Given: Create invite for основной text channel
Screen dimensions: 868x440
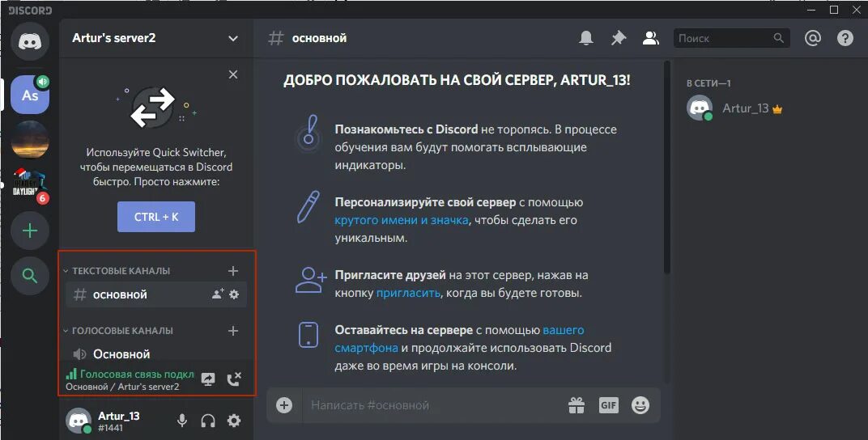Looking at the screenshot, I should pyautogui.click(x=218, y=294).
